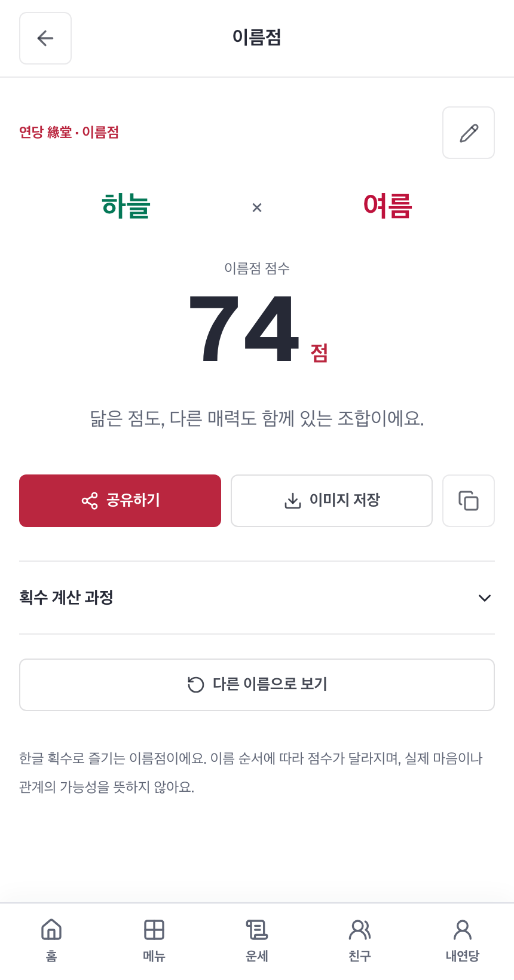Click the share icon inside 공유하기

90,501
